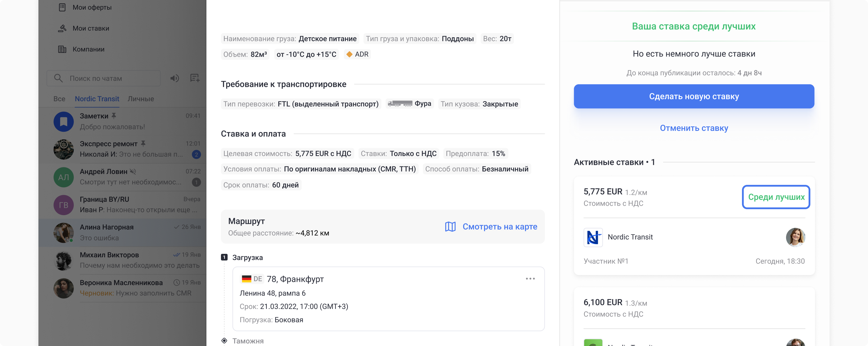Image resolution: width=868 pixels, height=346 pixels.
Task: Click the truck Фура icon
Action: pos(400,103)
